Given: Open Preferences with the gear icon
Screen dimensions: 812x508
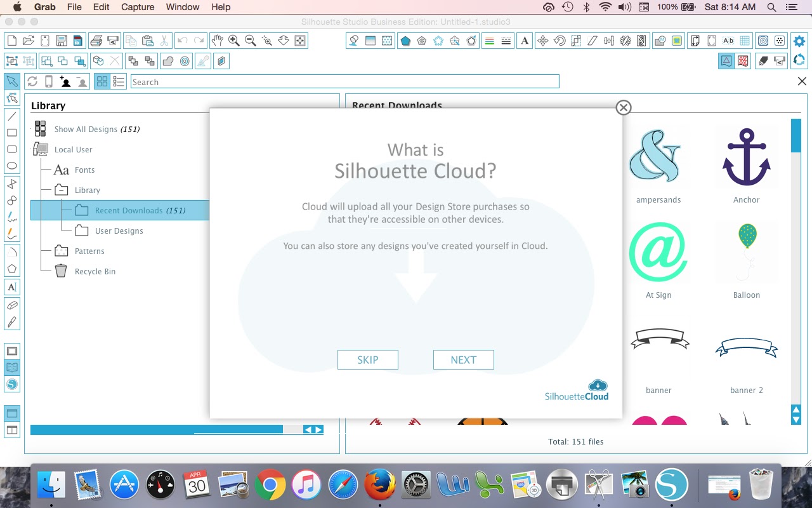Looking at the screenshot, I should click(x=799, y=41).
